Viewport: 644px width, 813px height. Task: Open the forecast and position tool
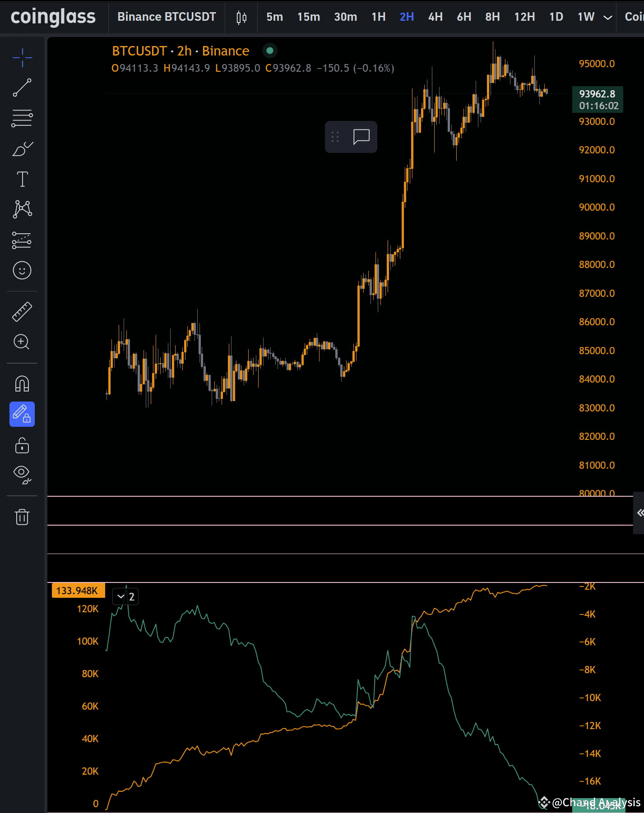point(22,240)
